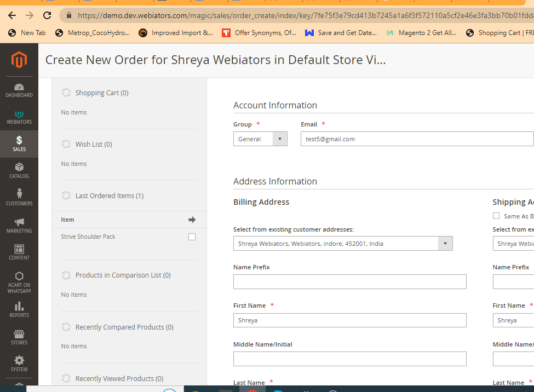Open the Dashboard menu
Viewport: 534px width, 392px height.
point(19,90)
